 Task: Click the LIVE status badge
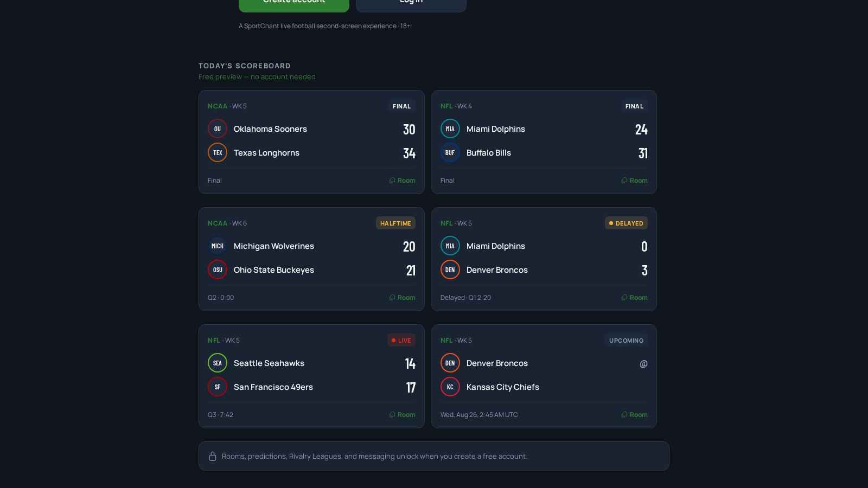pos(401,341)
